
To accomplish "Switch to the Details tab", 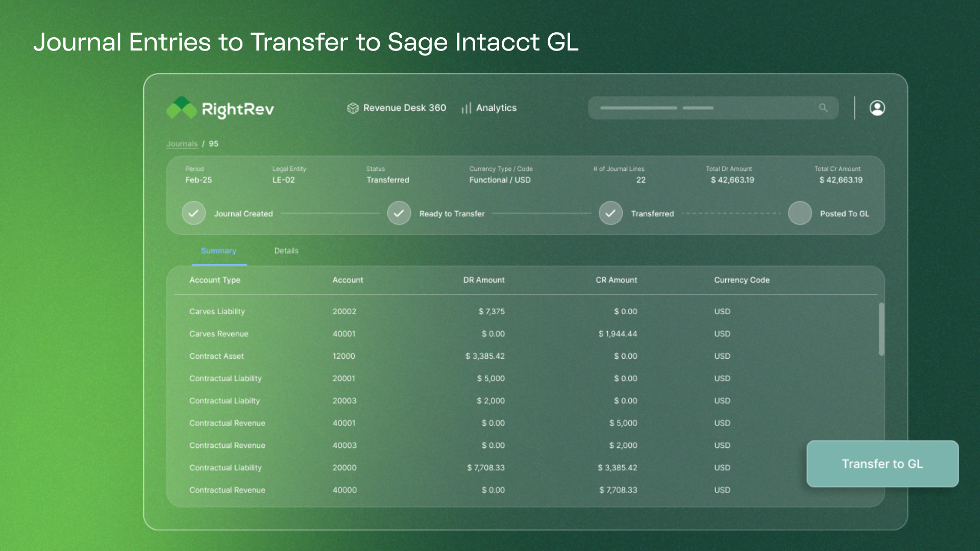I will (x=286, y=251).
